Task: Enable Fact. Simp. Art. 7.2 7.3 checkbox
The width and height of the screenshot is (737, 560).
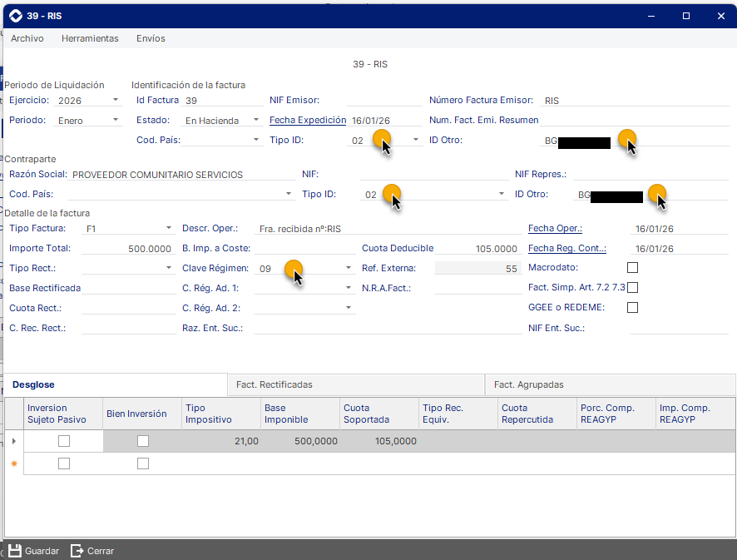Action: tap(633, 287)
